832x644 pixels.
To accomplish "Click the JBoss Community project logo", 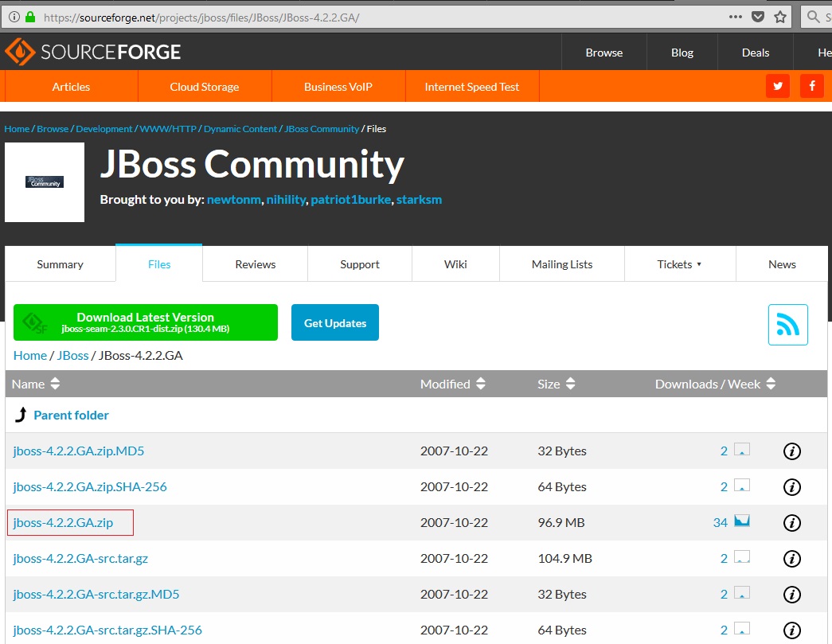I will click(45, 182).
